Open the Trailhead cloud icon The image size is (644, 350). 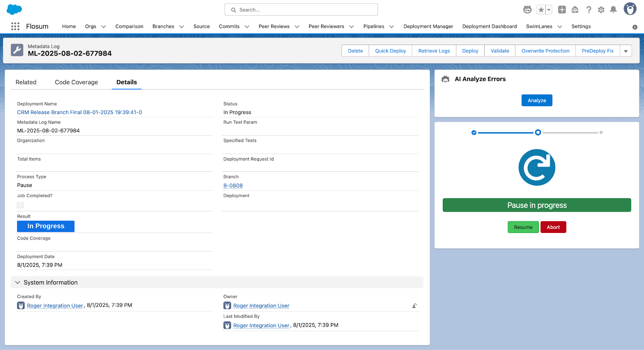575,10
